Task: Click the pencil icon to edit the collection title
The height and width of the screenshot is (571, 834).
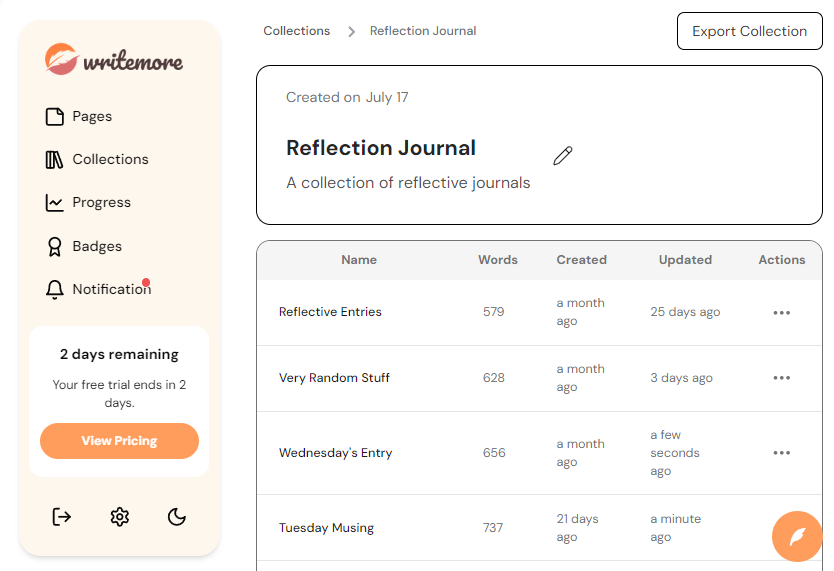Action: [563, 156]
